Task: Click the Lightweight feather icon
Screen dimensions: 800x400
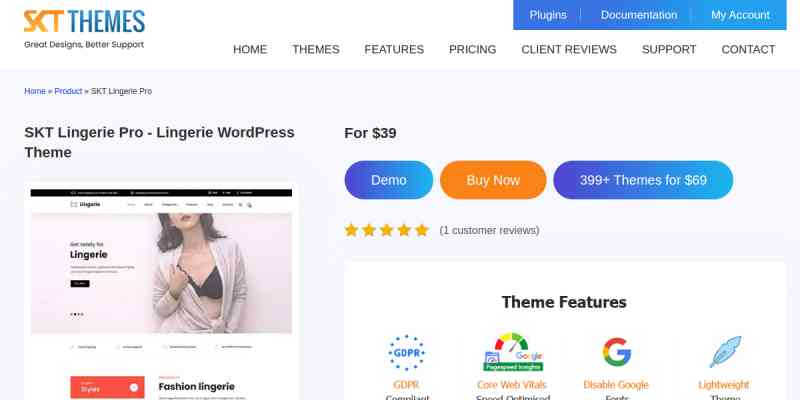Action: point(724,352)
